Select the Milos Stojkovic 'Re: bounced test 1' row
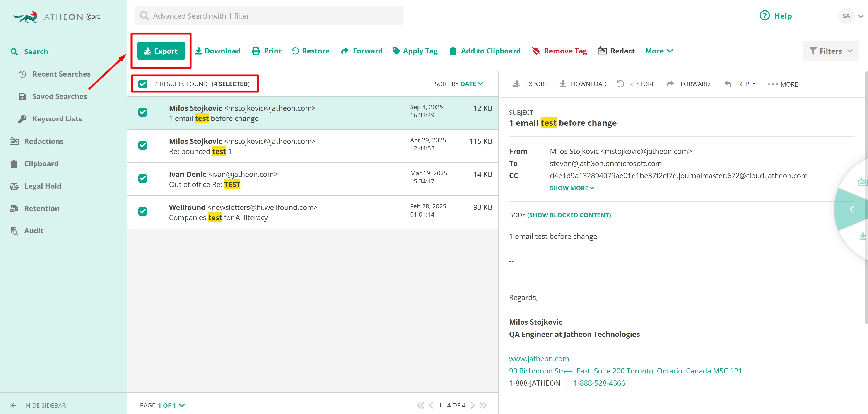 click(x=313, y=146)
